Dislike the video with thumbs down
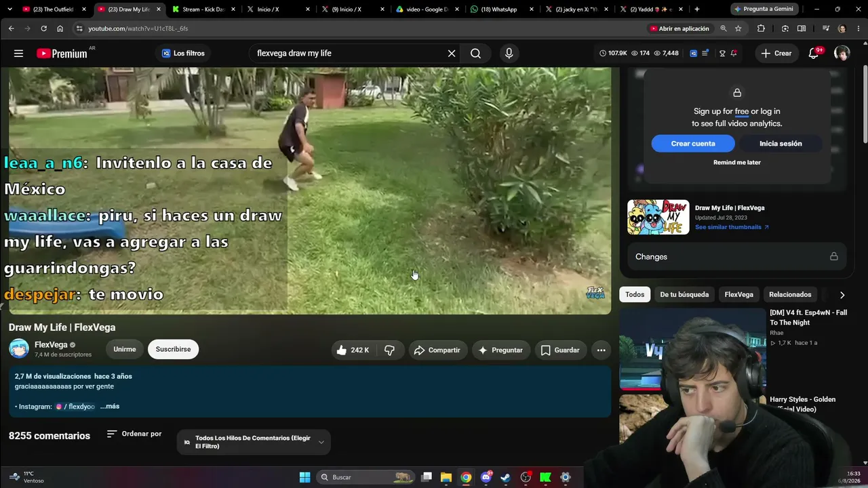This screenshot has width=868, height=488. pos(390,350)
